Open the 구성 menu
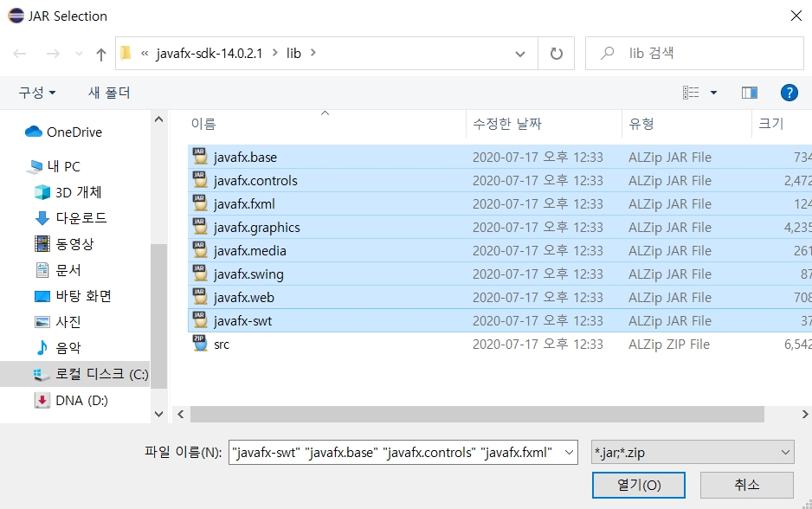 (37, 93)
